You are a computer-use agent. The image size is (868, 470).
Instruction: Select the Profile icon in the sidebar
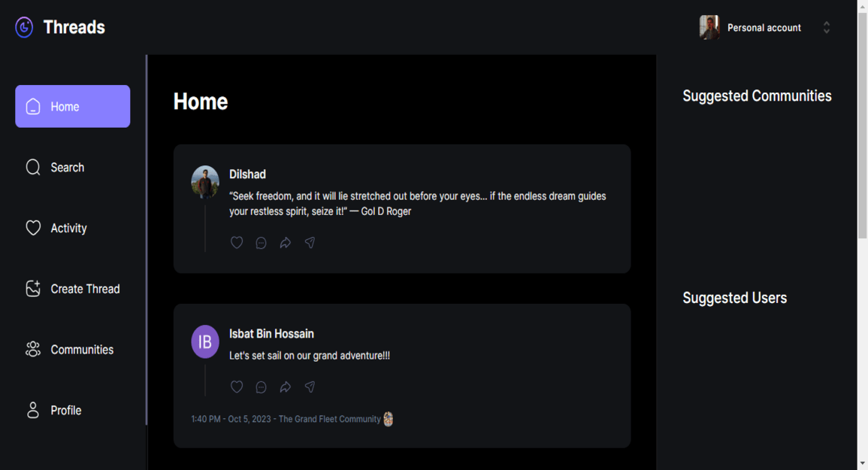[33, 410]
